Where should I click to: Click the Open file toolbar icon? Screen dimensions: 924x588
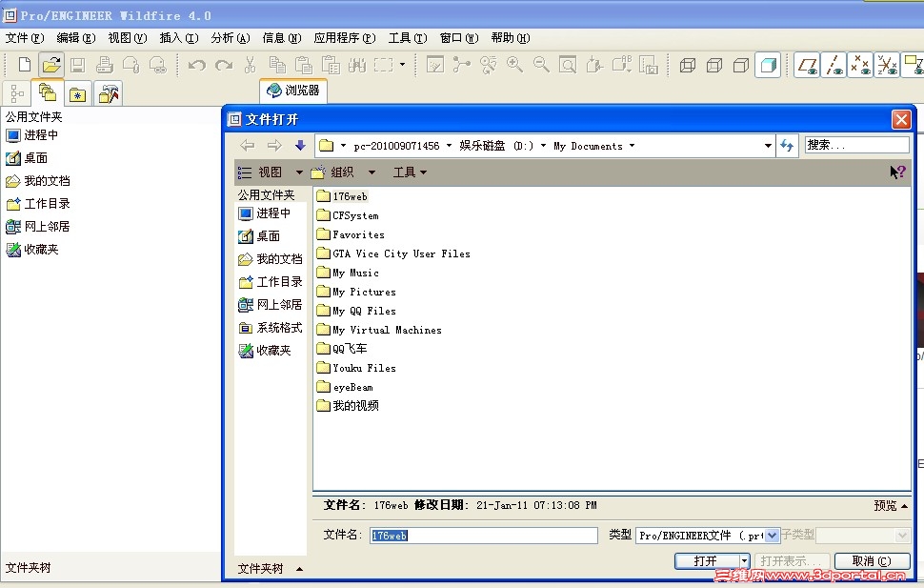51,64
